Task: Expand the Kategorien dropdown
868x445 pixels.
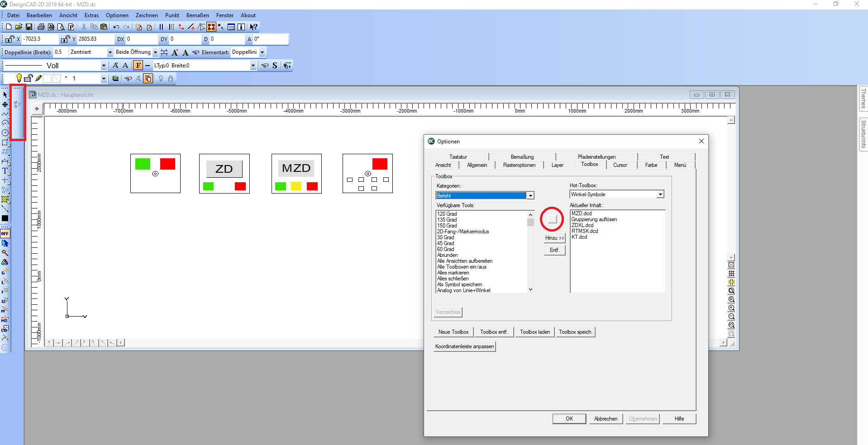Action: pos(530,196)
